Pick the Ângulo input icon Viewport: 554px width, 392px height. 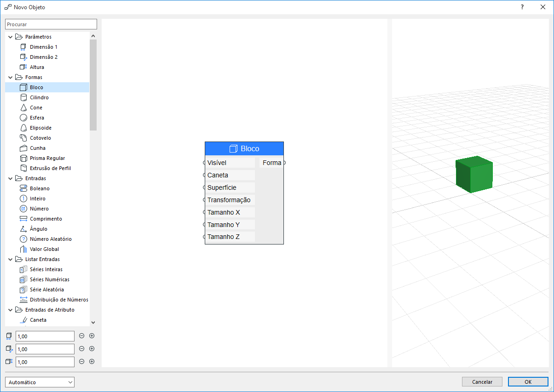click(24, 229)
